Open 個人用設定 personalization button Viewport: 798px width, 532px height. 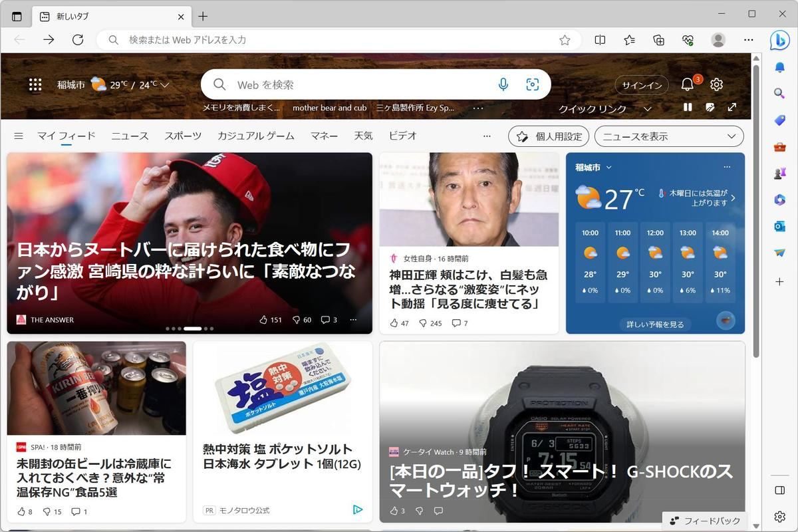[549, 136]
